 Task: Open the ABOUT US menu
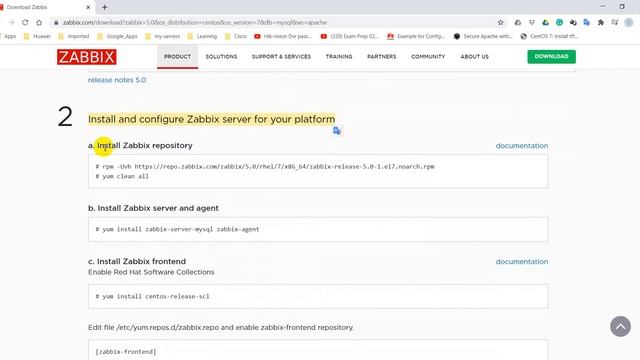click(x=474, y=57)
